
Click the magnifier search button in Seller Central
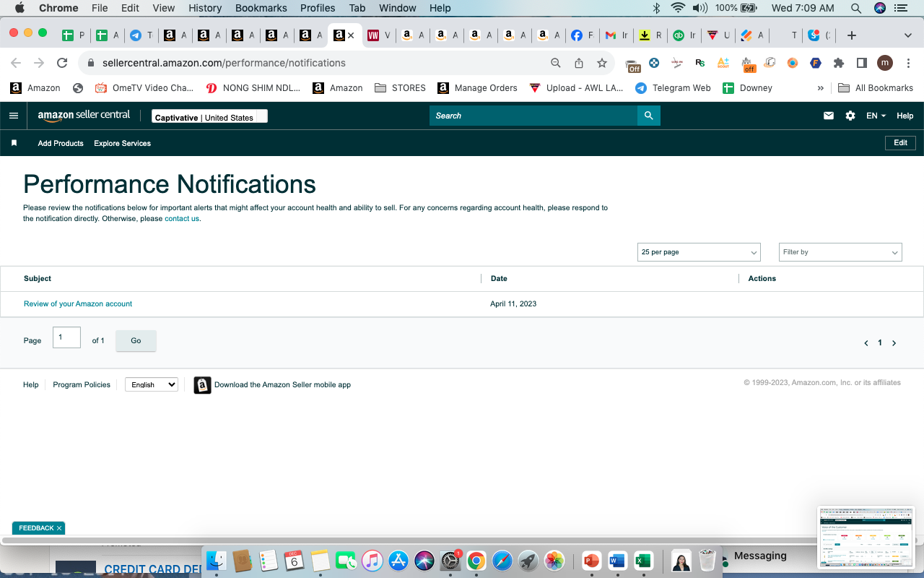point(649,116)
